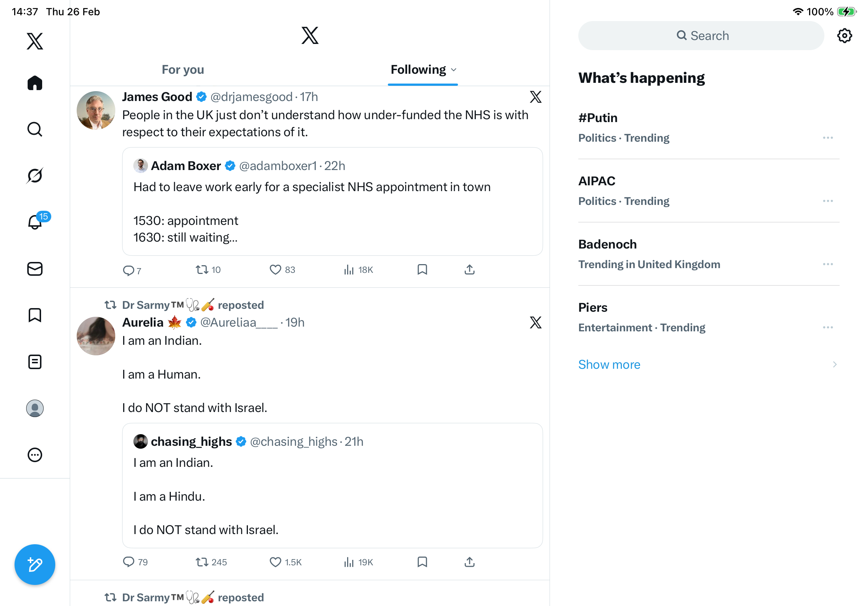
Task: Like James Good's NHS post
Action: click(275, 270)
